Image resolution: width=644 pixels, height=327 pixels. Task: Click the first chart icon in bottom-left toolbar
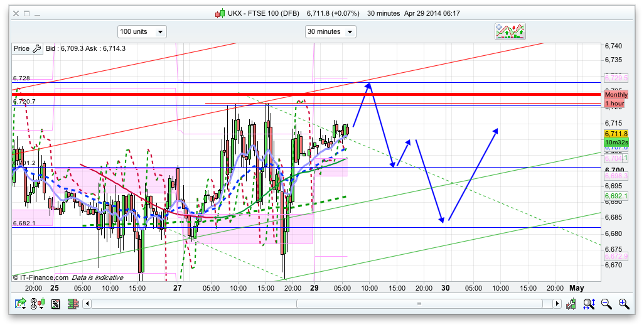point(21,304)
